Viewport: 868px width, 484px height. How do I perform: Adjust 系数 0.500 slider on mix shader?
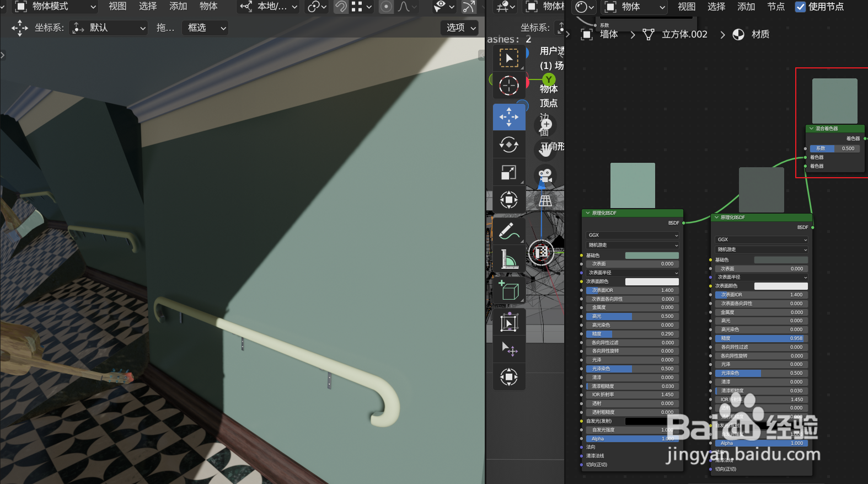835,148
